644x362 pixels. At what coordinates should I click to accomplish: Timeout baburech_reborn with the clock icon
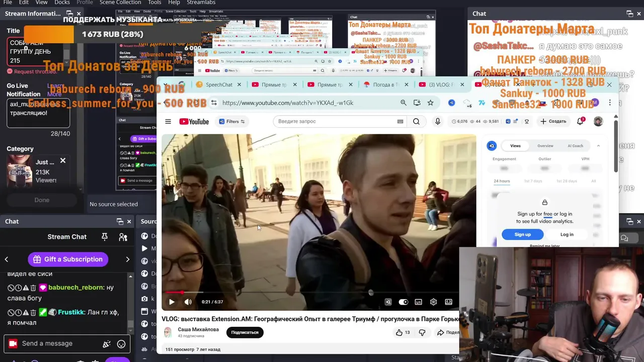tap(18, 288)
